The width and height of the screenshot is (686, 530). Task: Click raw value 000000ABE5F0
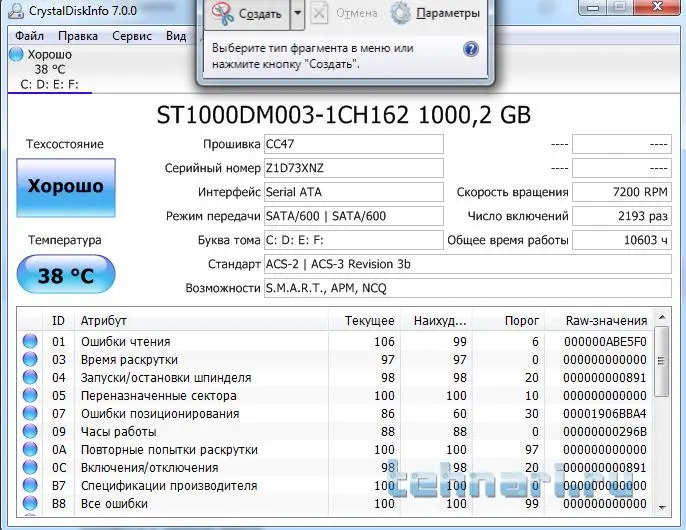click(605, 341)
